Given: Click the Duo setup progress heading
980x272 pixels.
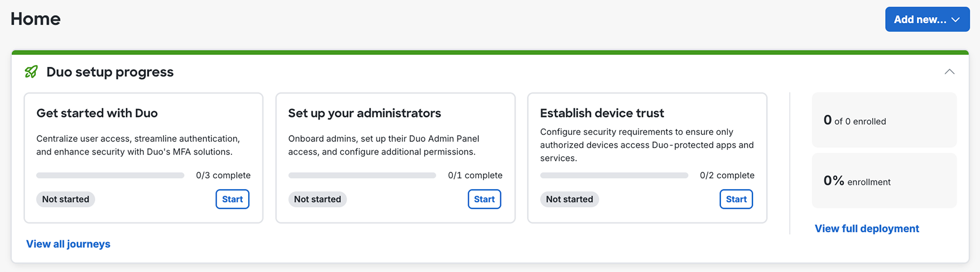Looking at the screenshot, I should [x=110, y=72].
